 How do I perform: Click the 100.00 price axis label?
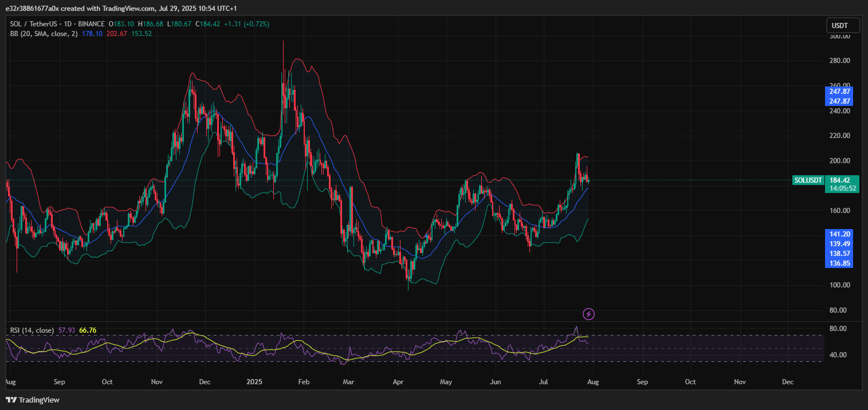coord(839,285)
